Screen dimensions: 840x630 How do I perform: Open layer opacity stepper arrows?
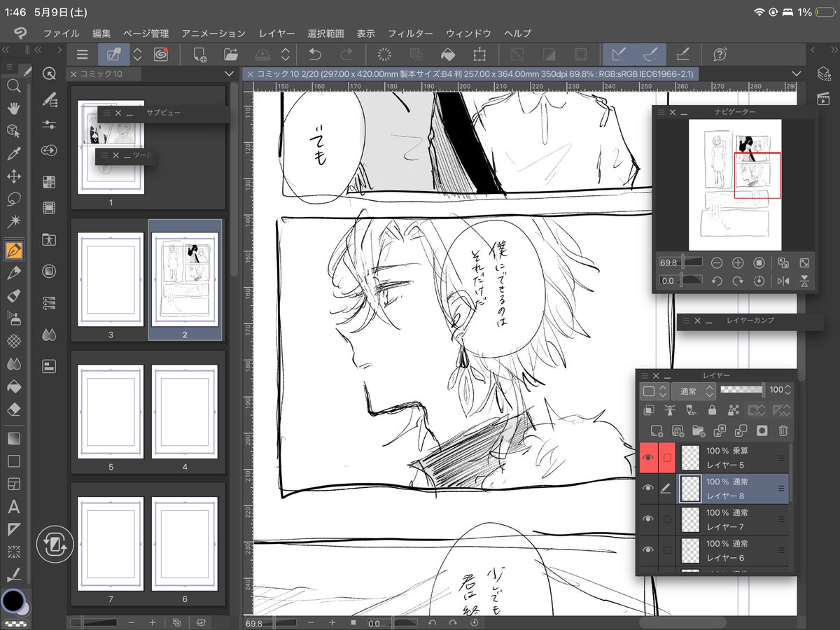(x=789, y=390)
